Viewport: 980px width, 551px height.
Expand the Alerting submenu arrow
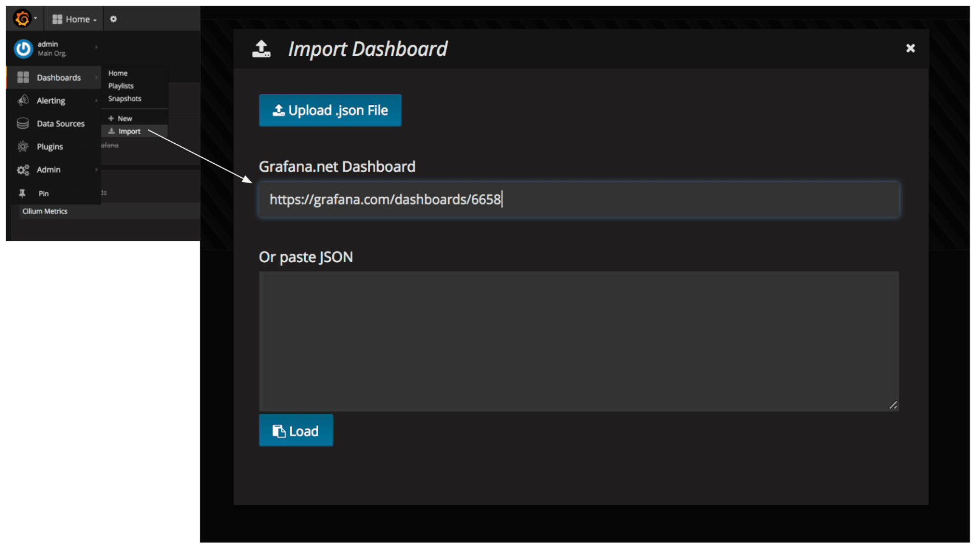point(97,101)
